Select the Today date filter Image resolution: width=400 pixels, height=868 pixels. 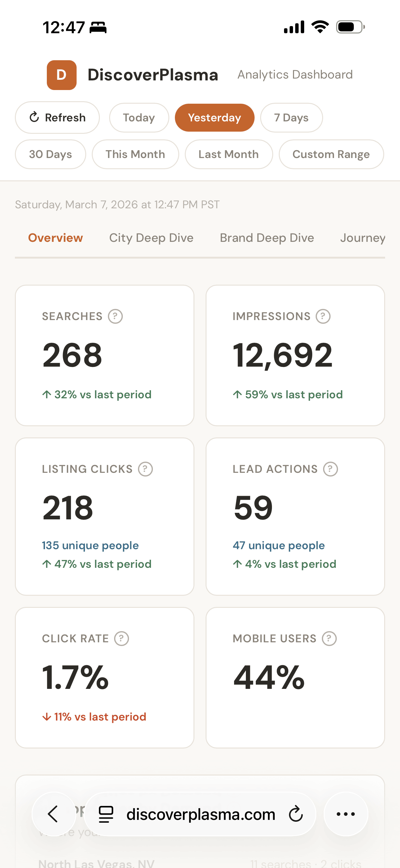(x=139, y=118)
